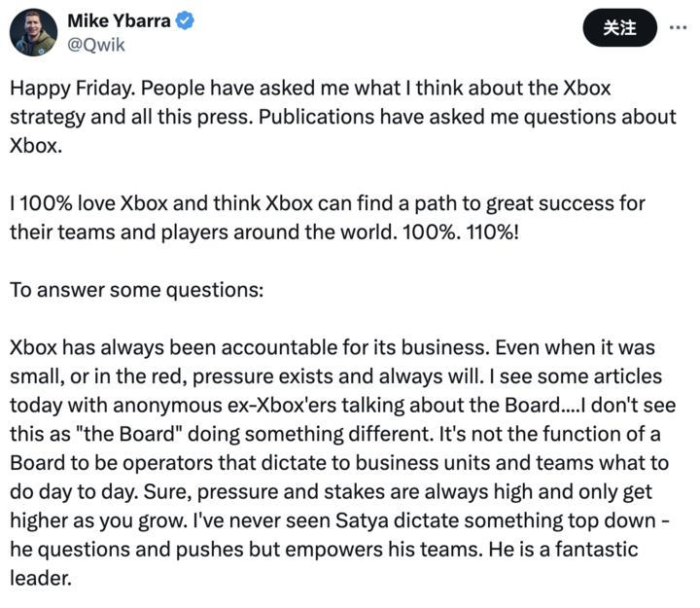Click the "I 100% love Xbox" text

pos(88,203)
